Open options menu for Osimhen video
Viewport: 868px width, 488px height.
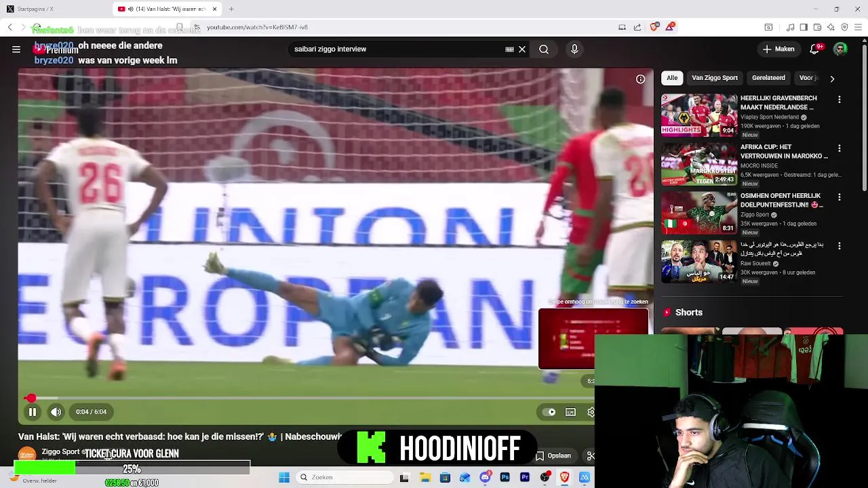click(x=840, y=197)
